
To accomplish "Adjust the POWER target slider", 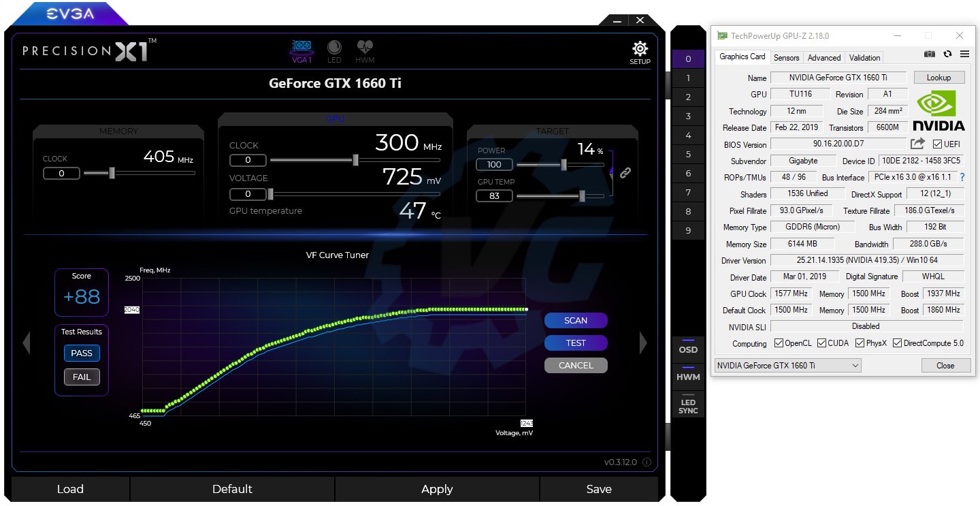I will [x=563, y=164].
